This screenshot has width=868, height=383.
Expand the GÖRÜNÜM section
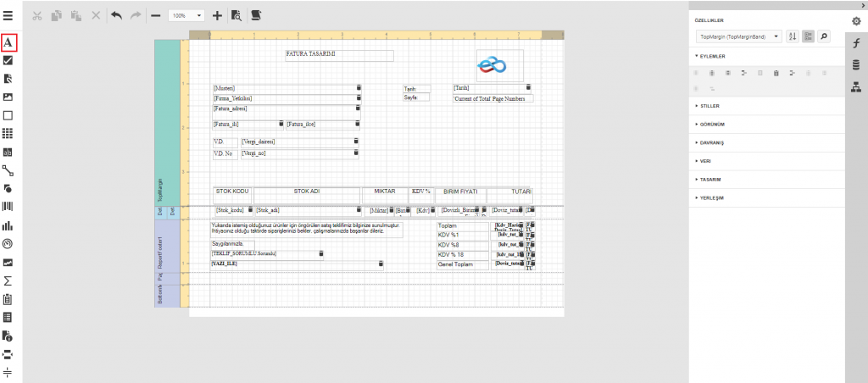click(710, 124)
